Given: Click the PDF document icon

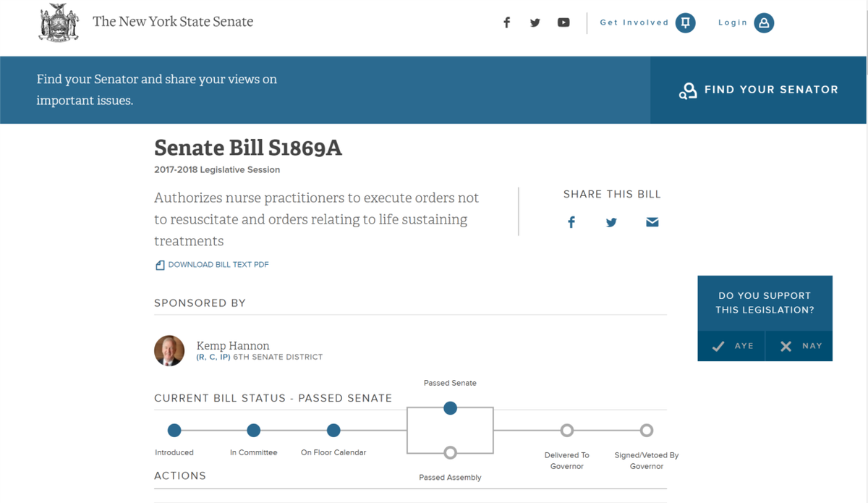Looking at the screenshot, I should [x=160, y=265].
